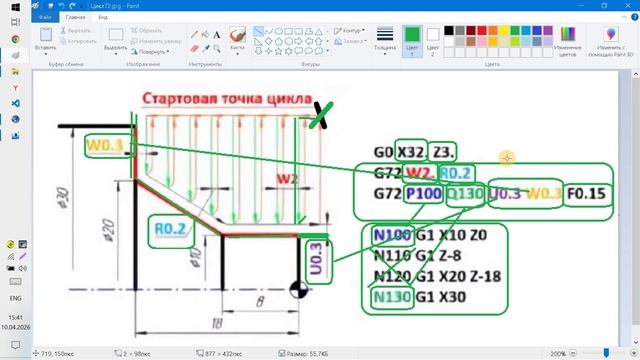Pick the Five-point star shape
The height and width of the screenshot is (360, 640).
click(x=278, y=51)
